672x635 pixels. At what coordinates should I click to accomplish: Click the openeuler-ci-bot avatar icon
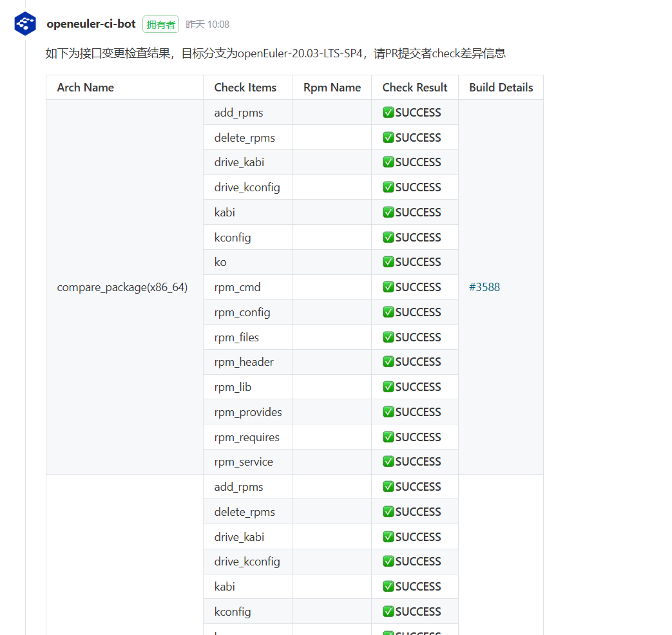pyautogui.click(x=25, y=24)
